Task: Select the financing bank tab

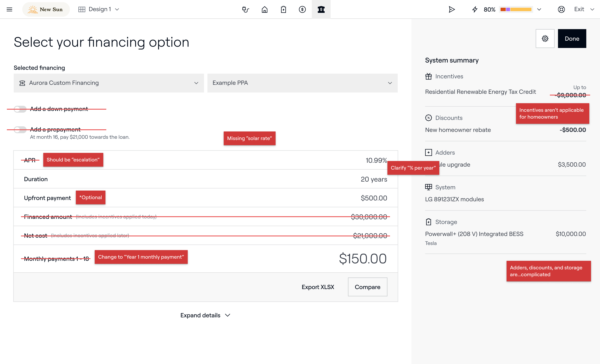Action: pyautogui.click(x=321, y=9)
